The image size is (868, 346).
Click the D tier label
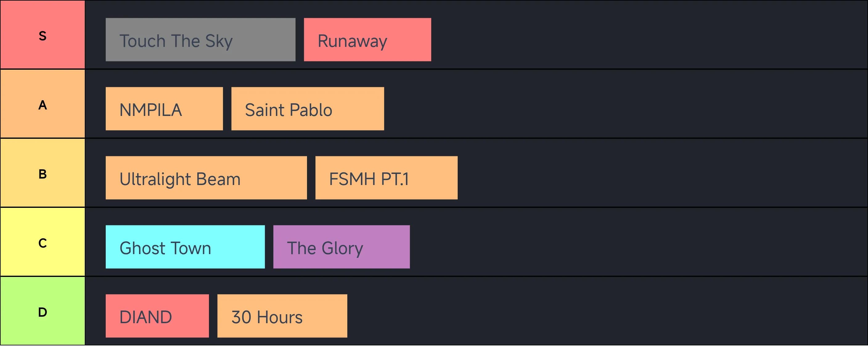pyautogui.click(x=43, y=311)
